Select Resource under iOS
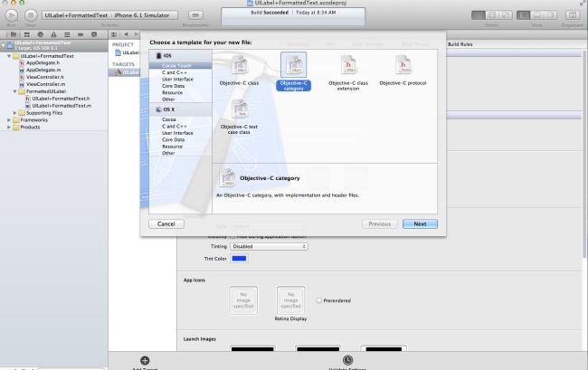Viewport: 588px width, 370px height. tap(172, 92)
